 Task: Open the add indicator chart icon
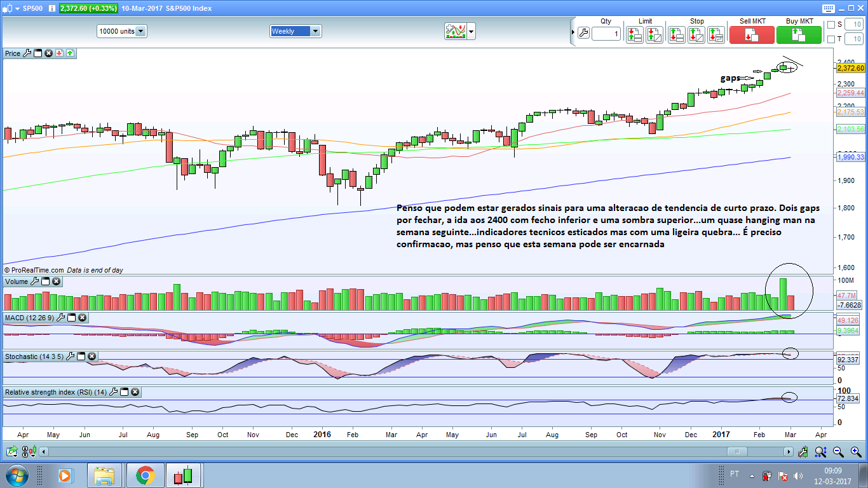pos(456,30)
